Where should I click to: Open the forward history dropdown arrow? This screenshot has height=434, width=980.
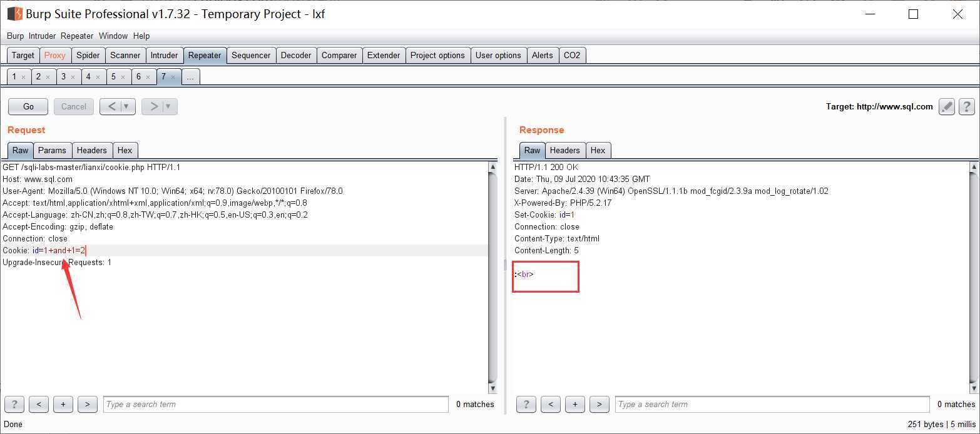[x=169, y=106]
